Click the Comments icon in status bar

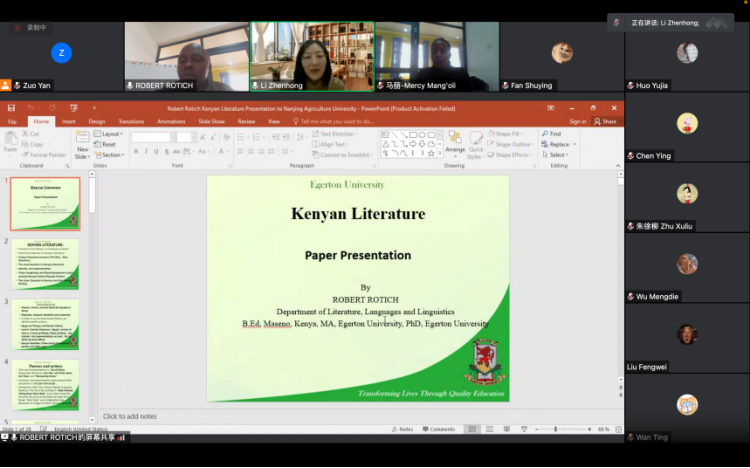point(438,429)
